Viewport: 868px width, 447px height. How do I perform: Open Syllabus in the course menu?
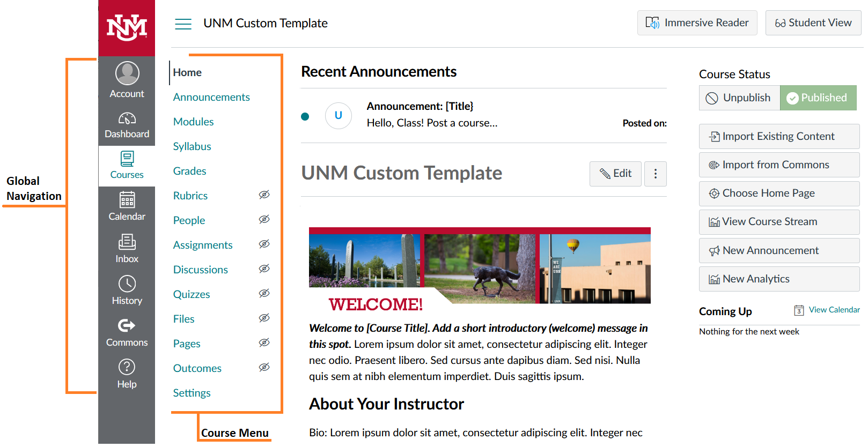coord(192,146)
